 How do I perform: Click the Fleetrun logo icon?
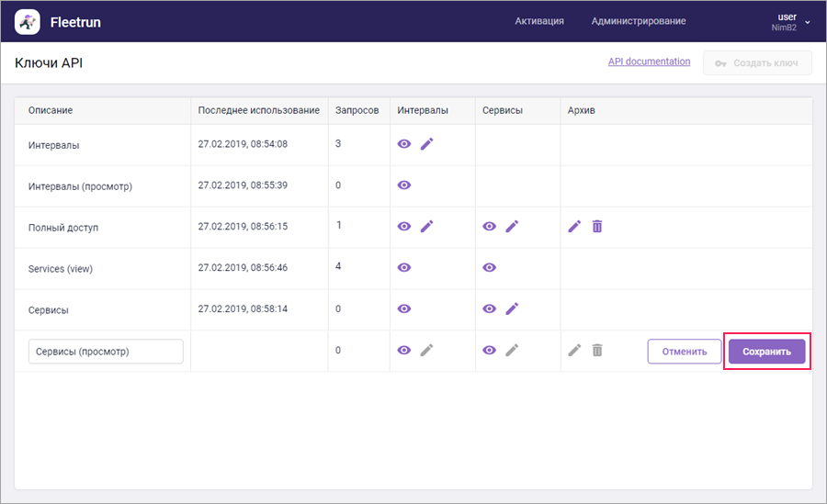[28, 21]
